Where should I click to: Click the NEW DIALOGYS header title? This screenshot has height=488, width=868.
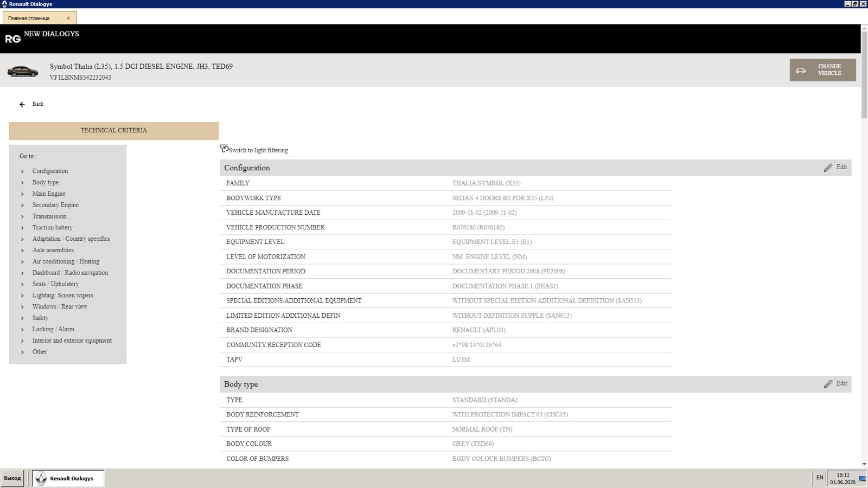point(52,34)
